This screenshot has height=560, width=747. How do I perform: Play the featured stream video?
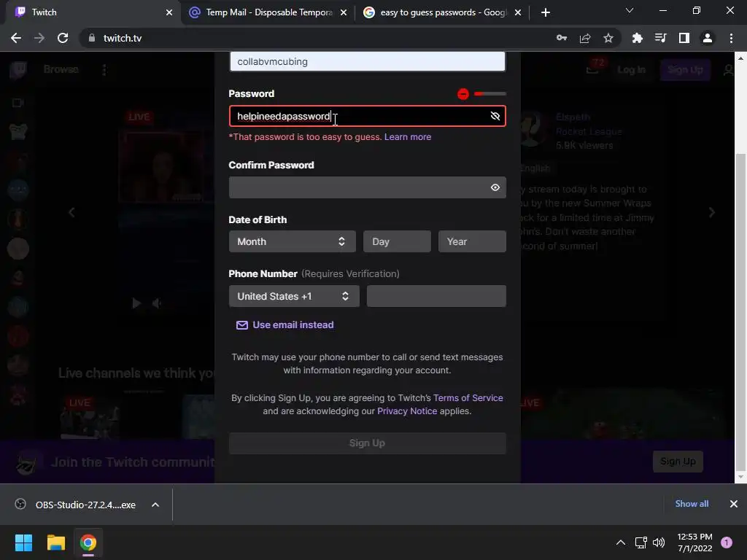(136, 303)
